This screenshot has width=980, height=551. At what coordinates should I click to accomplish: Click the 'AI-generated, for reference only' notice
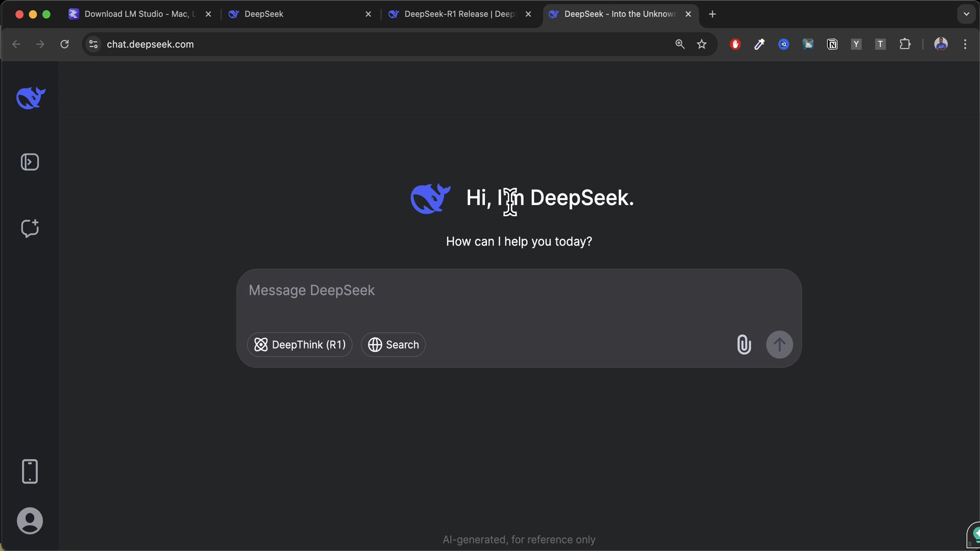(x=519, y=540)
